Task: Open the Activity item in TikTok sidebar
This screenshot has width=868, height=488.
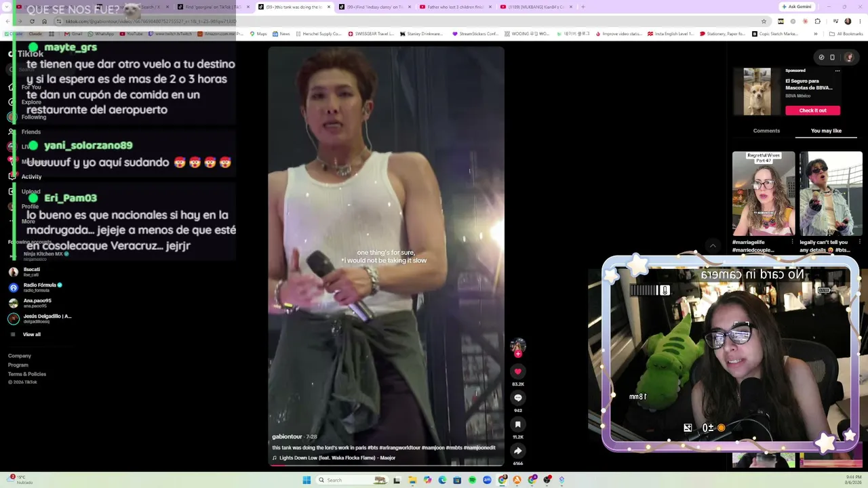Action: (25, 176)
